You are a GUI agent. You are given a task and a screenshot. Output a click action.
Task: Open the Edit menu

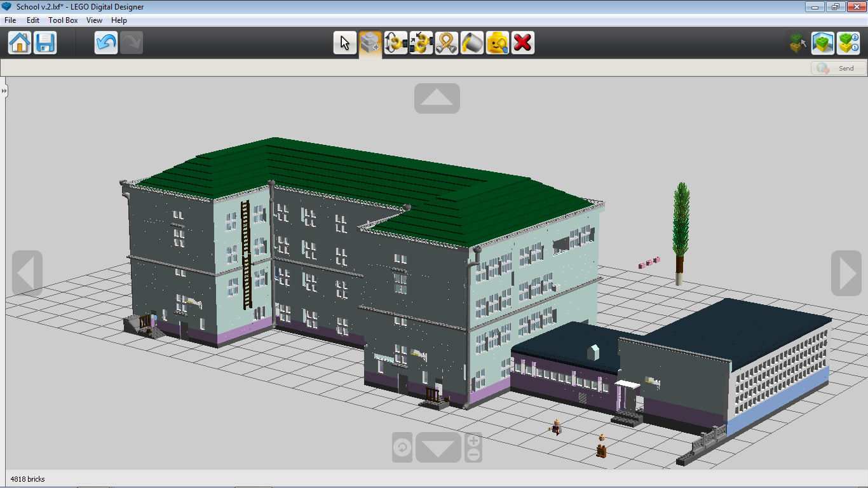tap(33, 20)
